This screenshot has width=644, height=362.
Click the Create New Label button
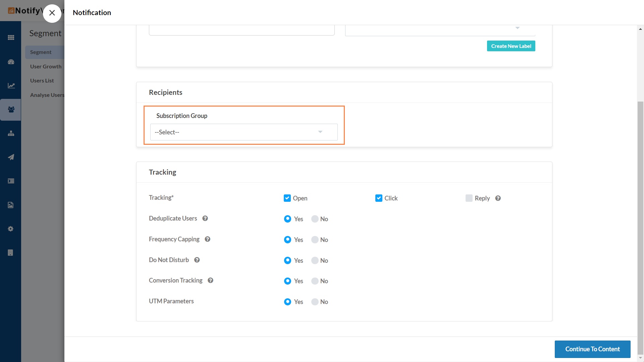pyautogui.click(x=511, y=46)
